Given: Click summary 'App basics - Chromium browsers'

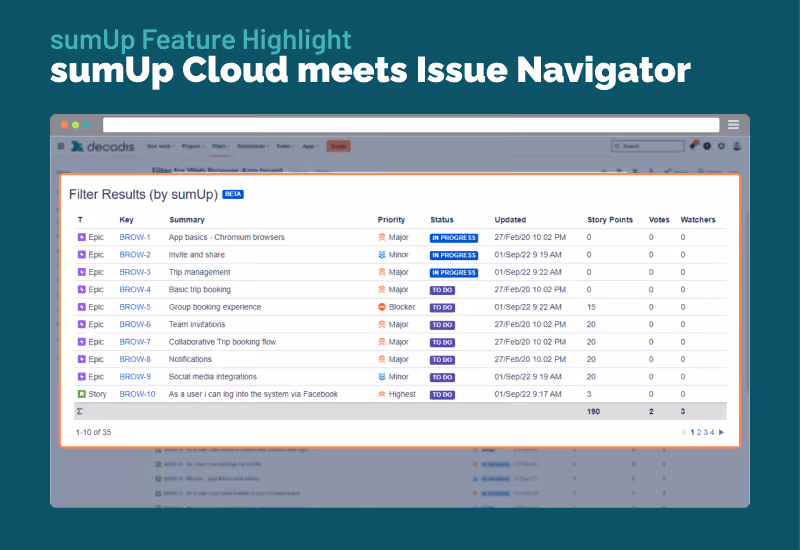Looking at the screenshot, I should pos(227,237).
